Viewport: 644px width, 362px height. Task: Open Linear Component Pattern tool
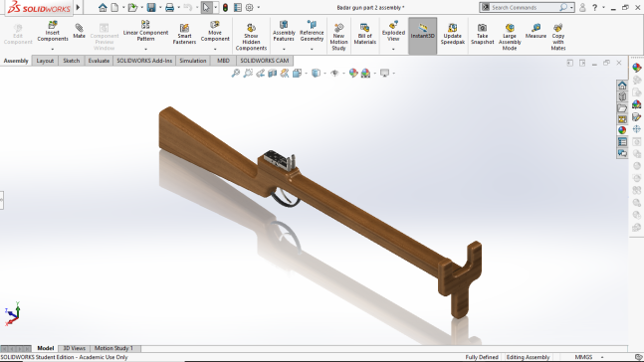145,31
